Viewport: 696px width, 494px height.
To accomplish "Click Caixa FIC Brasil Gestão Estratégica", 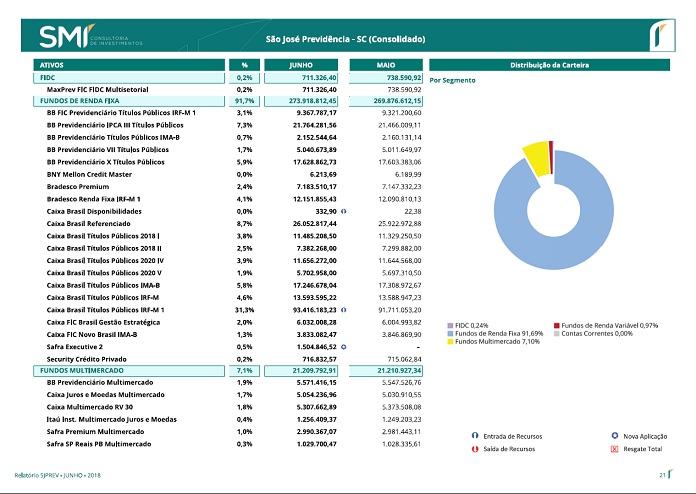I will [x=103, y=322].
